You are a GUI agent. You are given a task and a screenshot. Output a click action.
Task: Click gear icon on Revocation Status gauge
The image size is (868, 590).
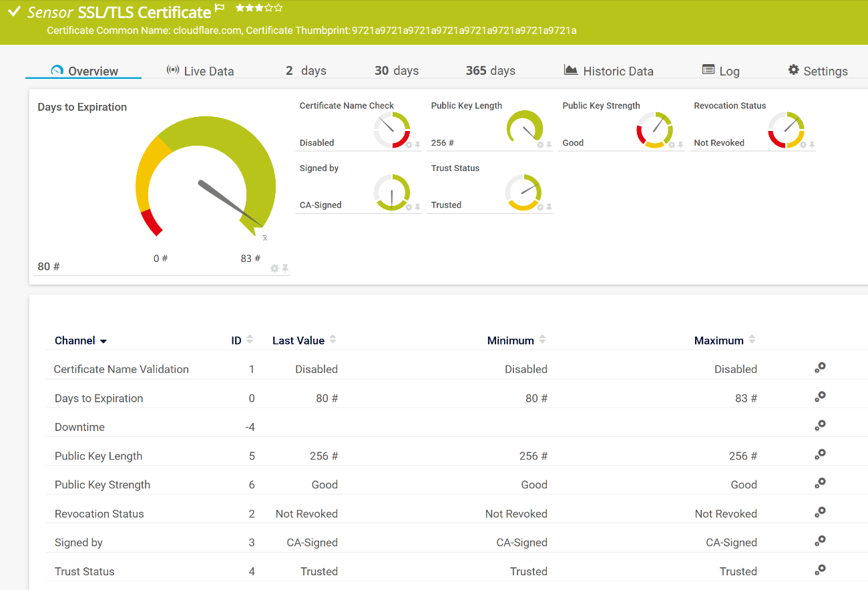[803, 144]
